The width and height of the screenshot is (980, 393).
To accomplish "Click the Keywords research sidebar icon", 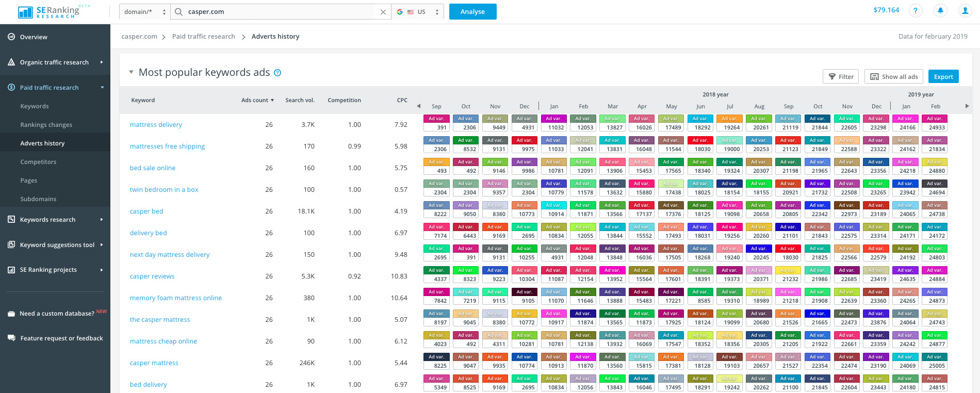I will [11, 219].
